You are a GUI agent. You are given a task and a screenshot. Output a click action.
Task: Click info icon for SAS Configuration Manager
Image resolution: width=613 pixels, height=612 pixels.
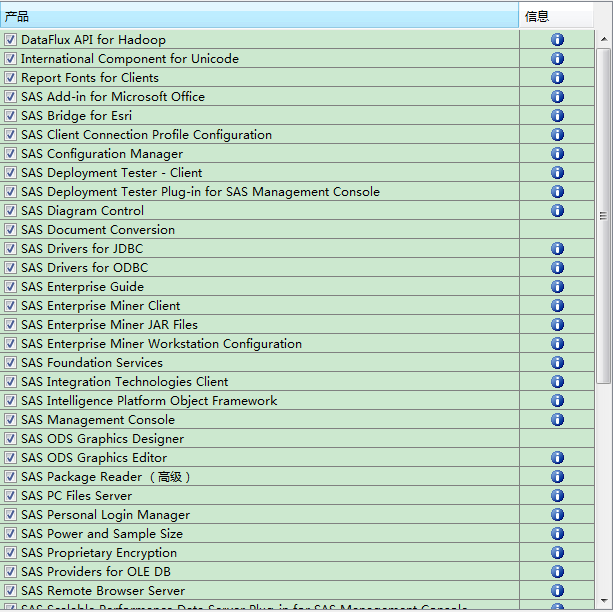557,154
